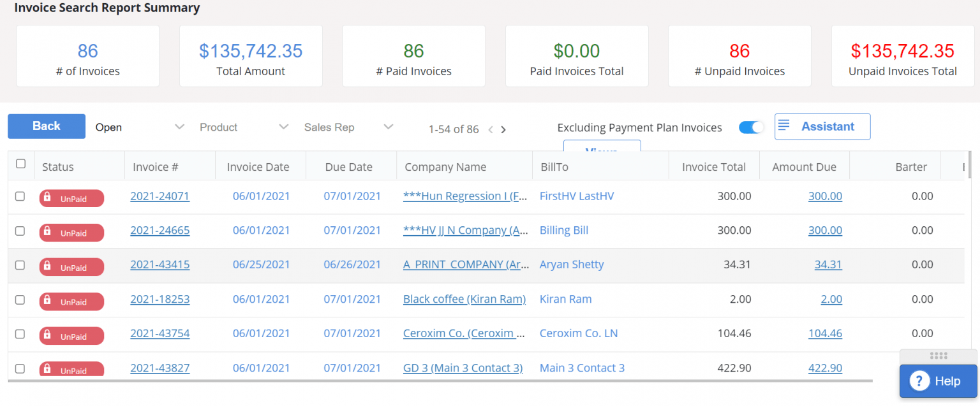Go to next page of invoice results

[503, 130]
